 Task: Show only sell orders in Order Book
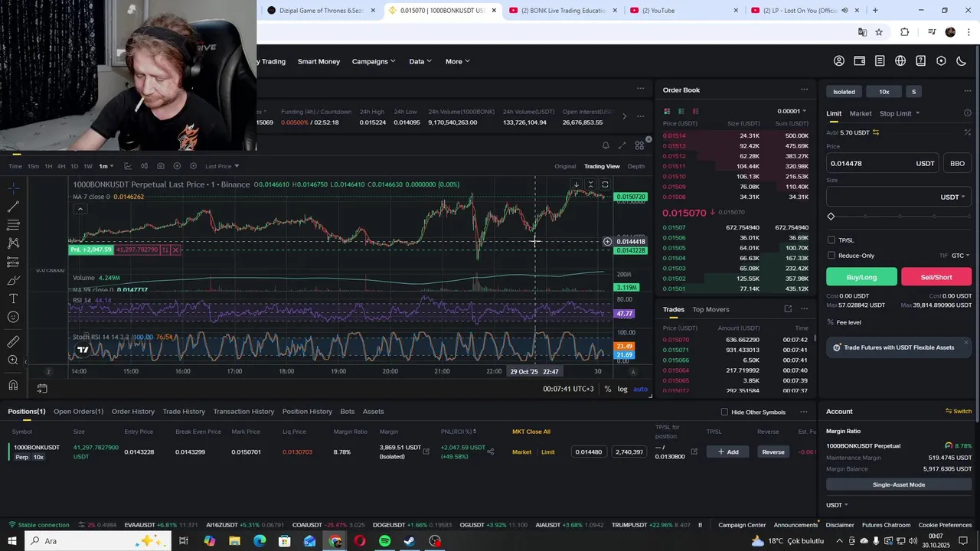[x=695, y=112]
